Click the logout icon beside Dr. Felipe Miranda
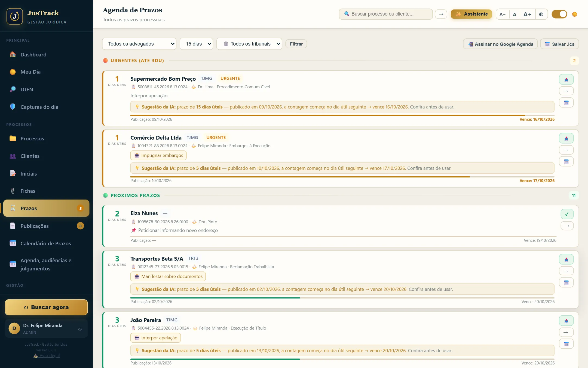Image resolution: width=588 pixels, height=368 pixels. 80,329
